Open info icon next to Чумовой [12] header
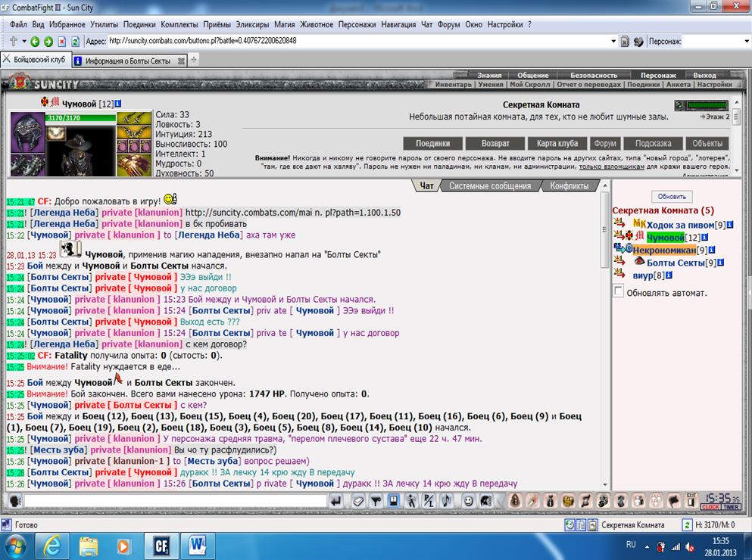 pos(118,103)
